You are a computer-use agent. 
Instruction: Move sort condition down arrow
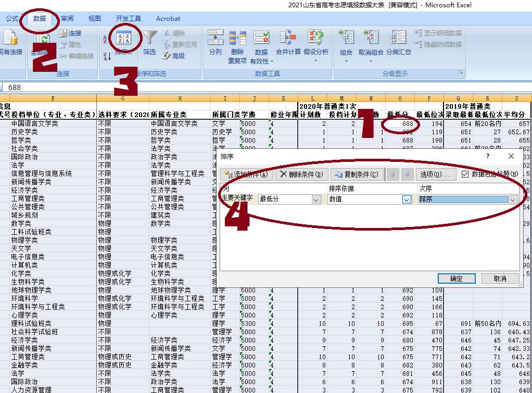(407, 174)
